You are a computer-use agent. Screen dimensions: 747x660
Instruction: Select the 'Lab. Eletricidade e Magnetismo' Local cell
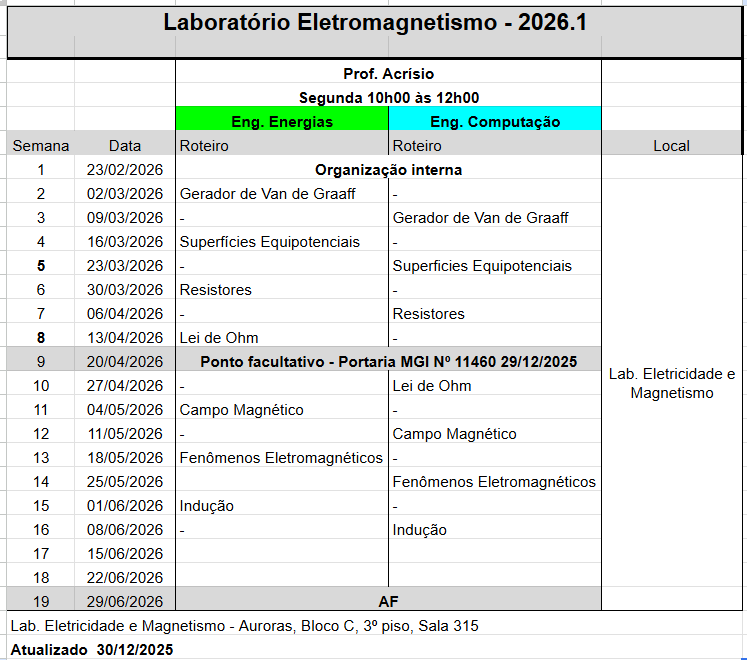(671, 383)
